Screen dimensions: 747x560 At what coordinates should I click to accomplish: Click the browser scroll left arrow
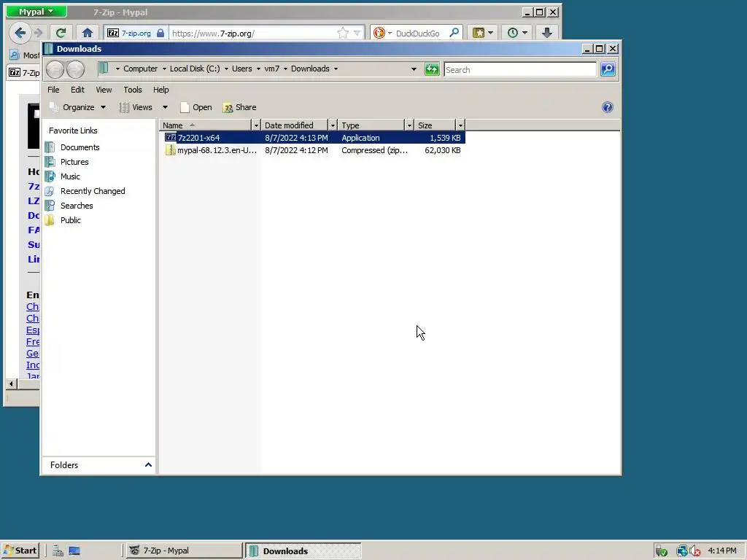point(12,384)
